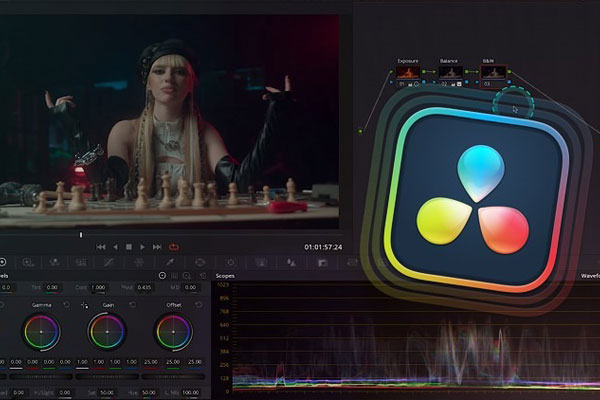The height and width of the screenshot is (400, 600).
Task: Click the Scopes panel title
Action: click(x=225, y=276)
